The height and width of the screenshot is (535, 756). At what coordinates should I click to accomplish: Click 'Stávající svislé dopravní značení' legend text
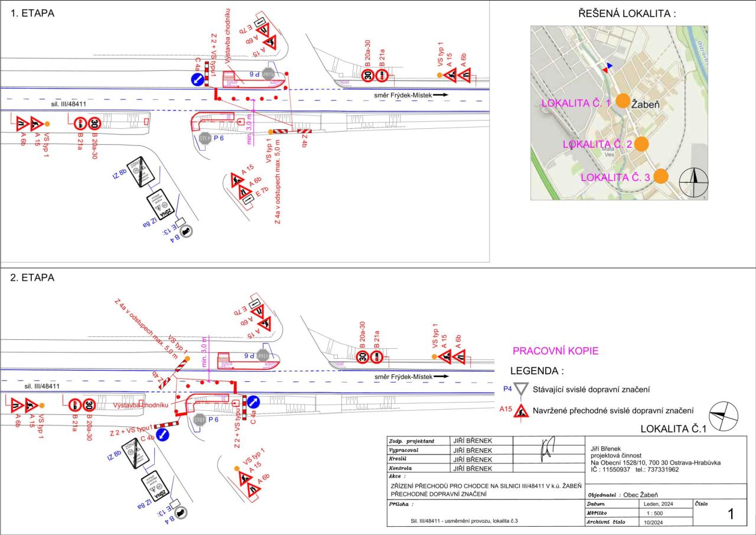[592, 390]
